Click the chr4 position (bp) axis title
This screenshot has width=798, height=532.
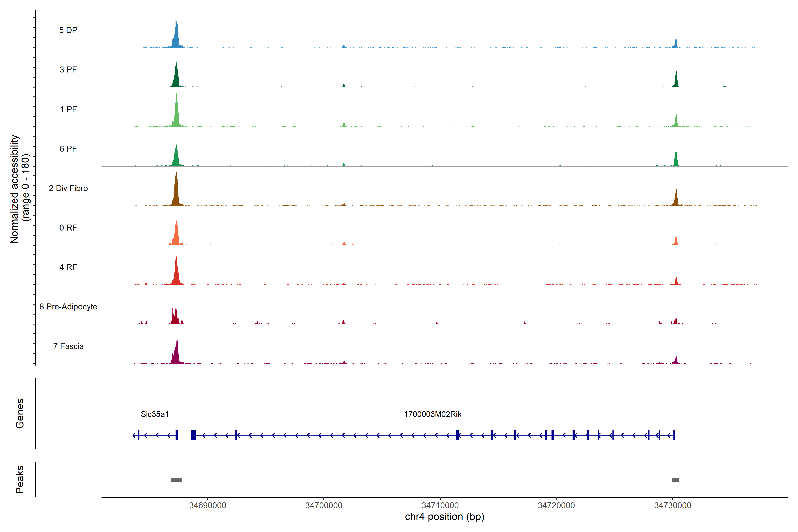pos(444,517)
